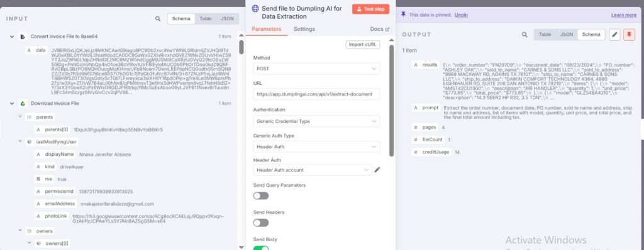Open the Method dropdown showing POST

[316, 68]
